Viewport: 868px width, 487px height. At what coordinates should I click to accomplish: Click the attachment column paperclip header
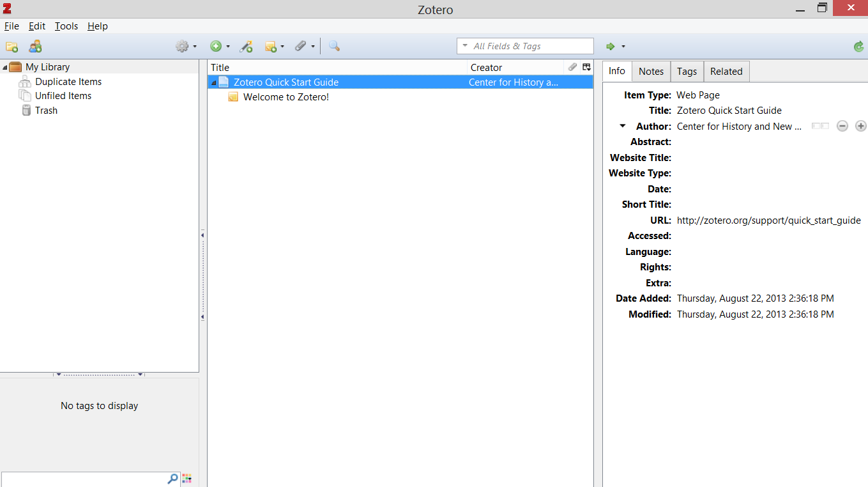point(573,67)
